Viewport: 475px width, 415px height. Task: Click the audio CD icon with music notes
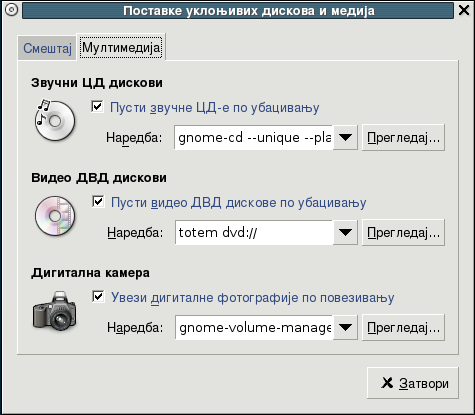(55, 120)
